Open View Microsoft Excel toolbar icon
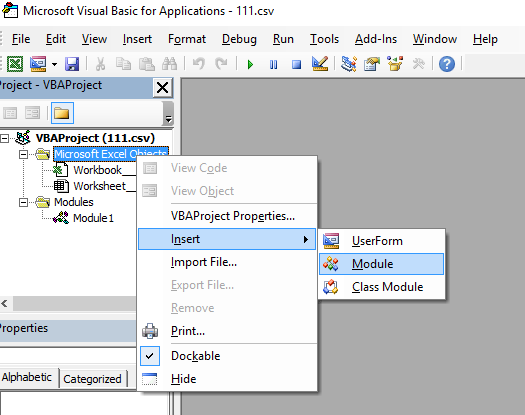 [x=15, y=64]
